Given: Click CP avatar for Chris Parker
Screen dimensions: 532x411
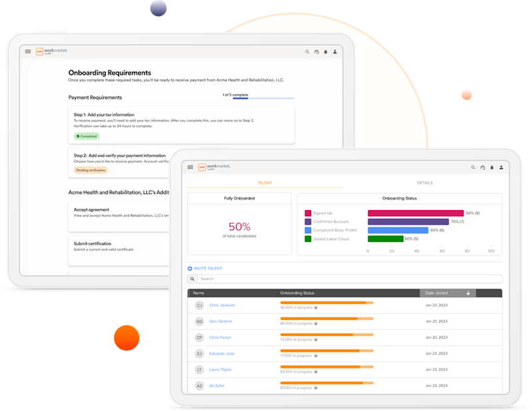Looking at the screenshot, I should [x=199, y=337].
